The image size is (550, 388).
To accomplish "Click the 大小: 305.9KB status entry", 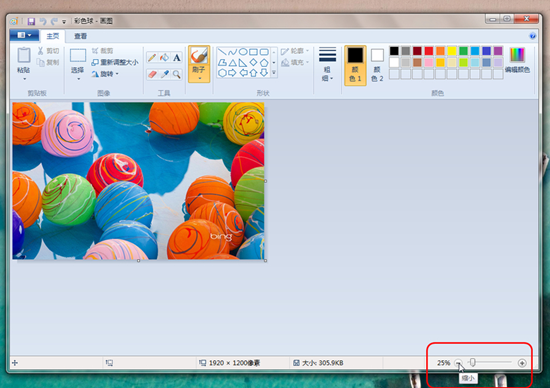I will pyautogui.click(x=318, y=363).
